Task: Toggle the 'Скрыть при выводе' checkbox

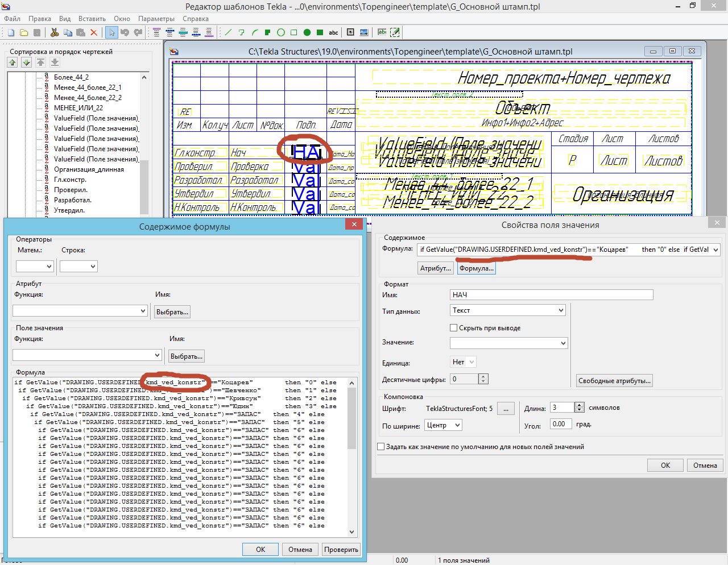Action: pyautogui.click(x=453, y=328)
